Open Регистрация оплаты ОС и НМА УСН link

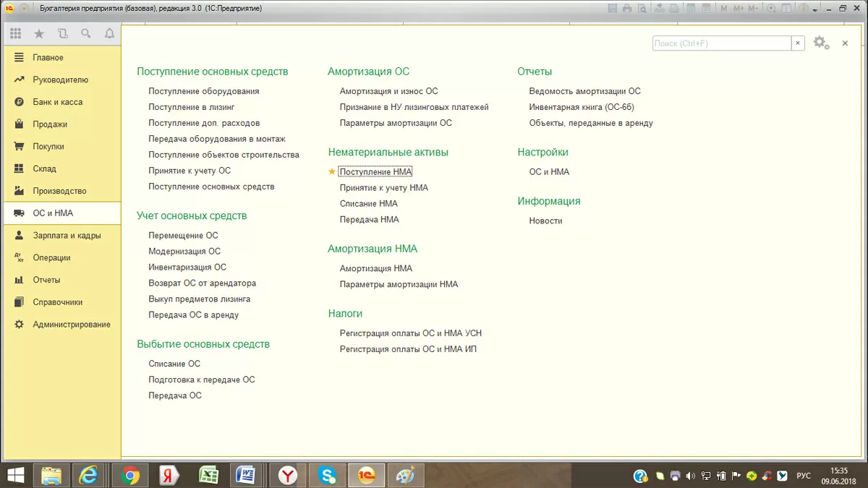(x=411, y=333)
